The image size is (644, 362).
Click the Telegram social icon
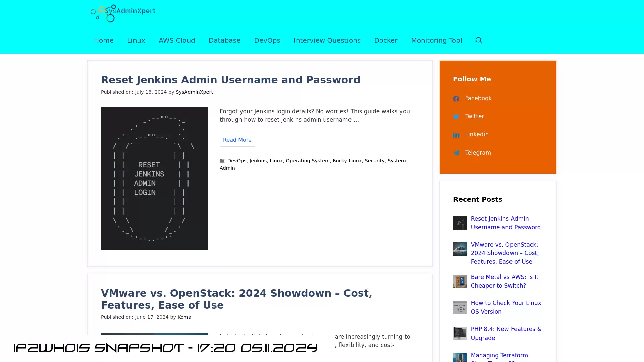point(457,152)
